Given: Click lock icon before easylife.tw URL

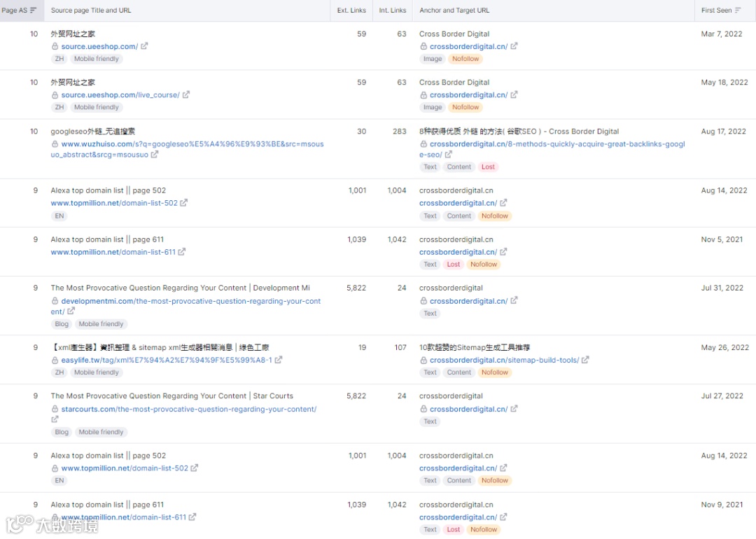Looking at the screenshot, I should (55, 360).
